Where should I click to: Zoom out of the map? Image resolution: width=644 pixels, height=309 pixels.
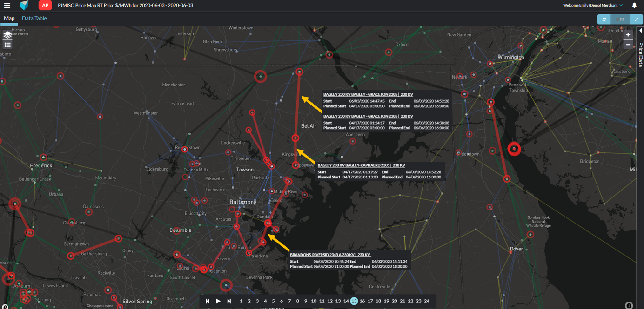click(x=628, y=45)
